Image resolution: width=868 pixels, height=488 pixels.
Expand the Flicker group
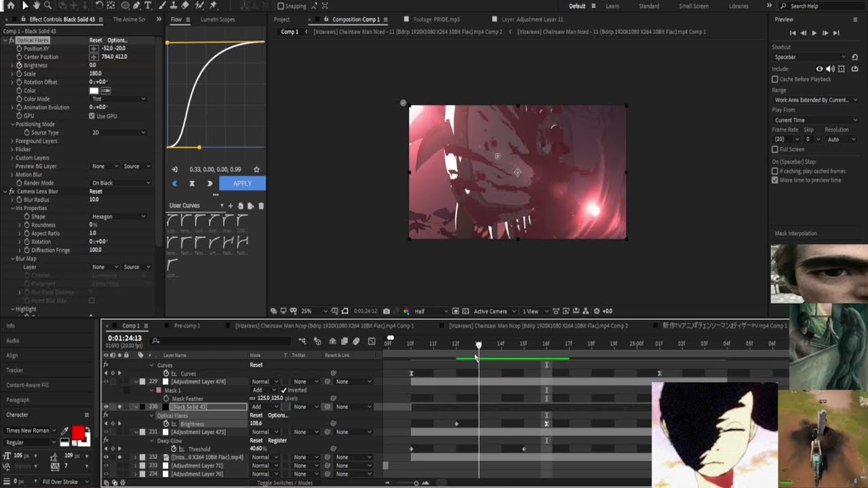(x=12, y=149)
